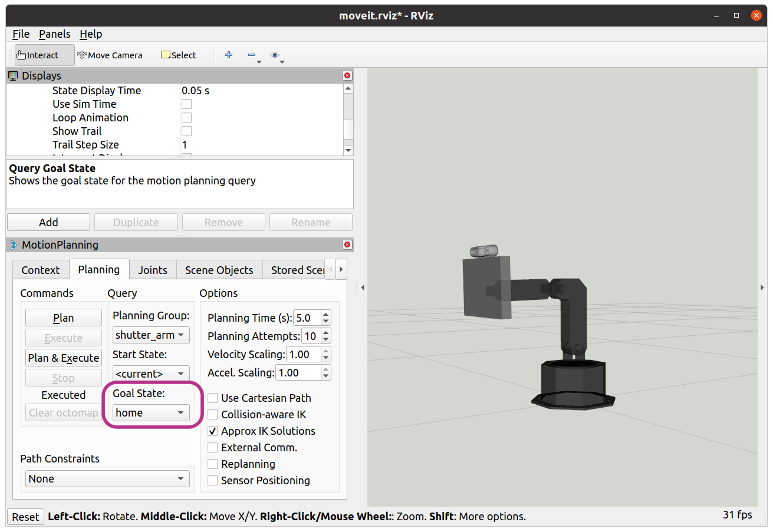Screen dimensions: 773x532
Task: Enable Use Cartesian Path checkbox
Action: pyautogui.click(x=213, y=398)
